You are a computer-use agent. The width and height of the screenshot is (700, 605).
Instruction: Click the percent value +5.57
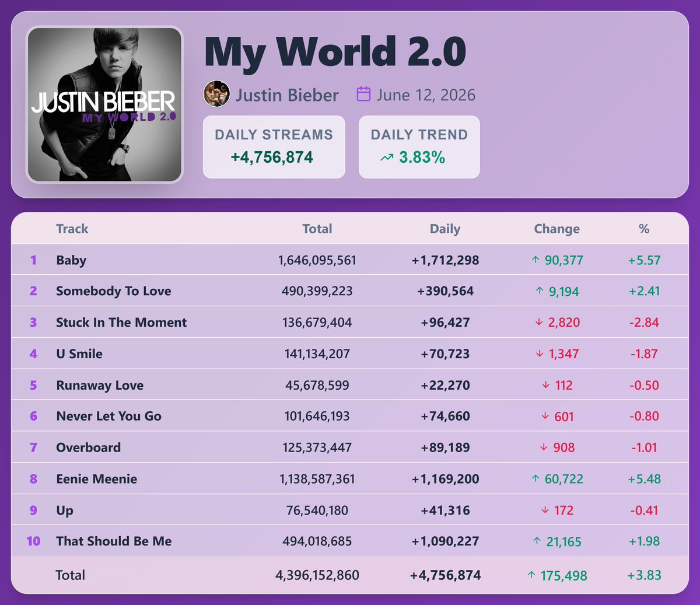coord(644,260)
